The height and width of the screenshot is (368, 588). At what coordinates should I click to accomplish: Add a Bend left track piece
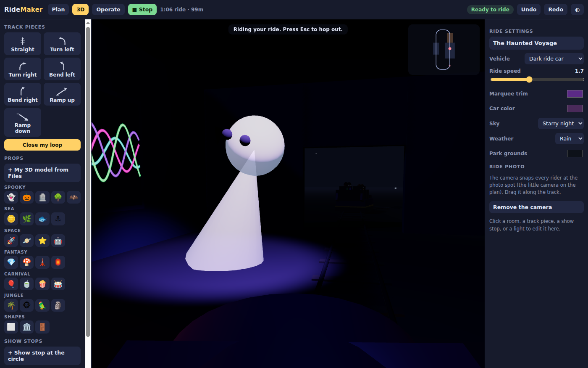[x=62, y=69]
